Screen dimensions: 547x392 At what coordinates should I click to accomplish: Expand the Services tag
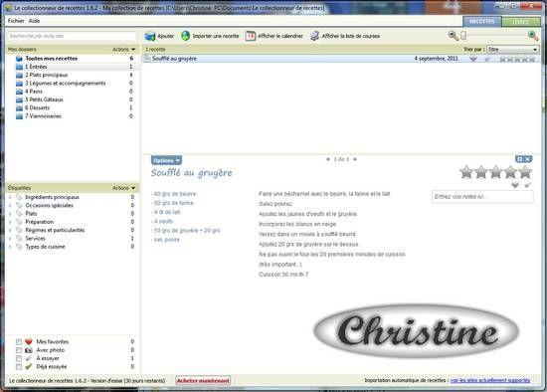(x=10, y=239)
